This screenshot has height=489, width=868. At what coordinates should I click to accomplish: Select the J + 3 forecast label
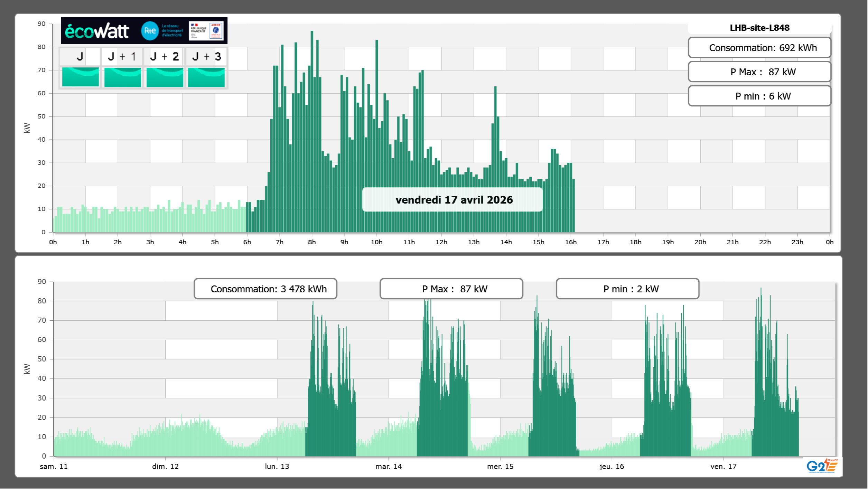coord(206,56)
